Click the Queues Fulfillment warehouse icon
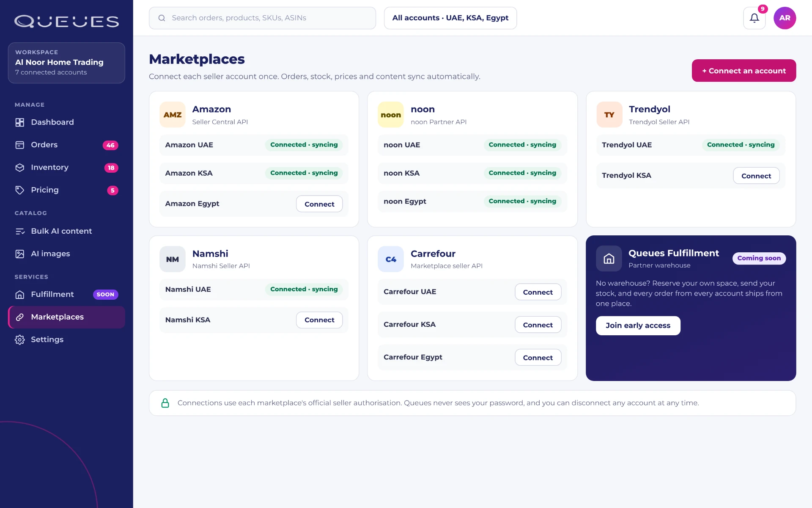The height and width of the screenshot is (508, 812). (x=609, y=259)
